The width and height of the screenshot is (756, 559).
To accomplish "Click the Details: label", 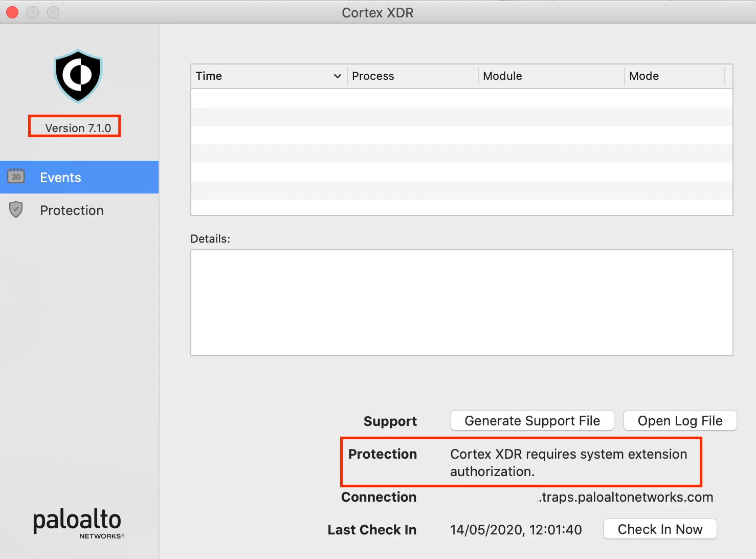I will pyautogui.click(x=210, y=239).
